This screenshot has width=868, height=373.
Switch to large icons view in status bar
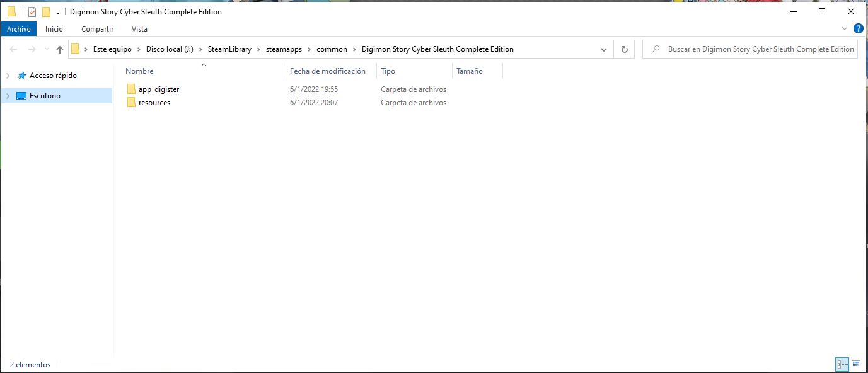point(856,364)
